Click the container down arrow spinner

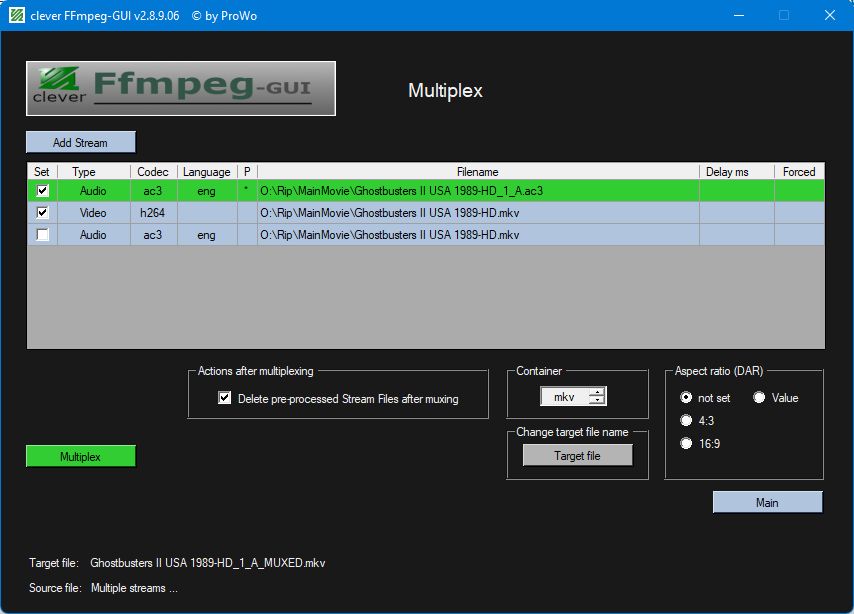[598, 400]
